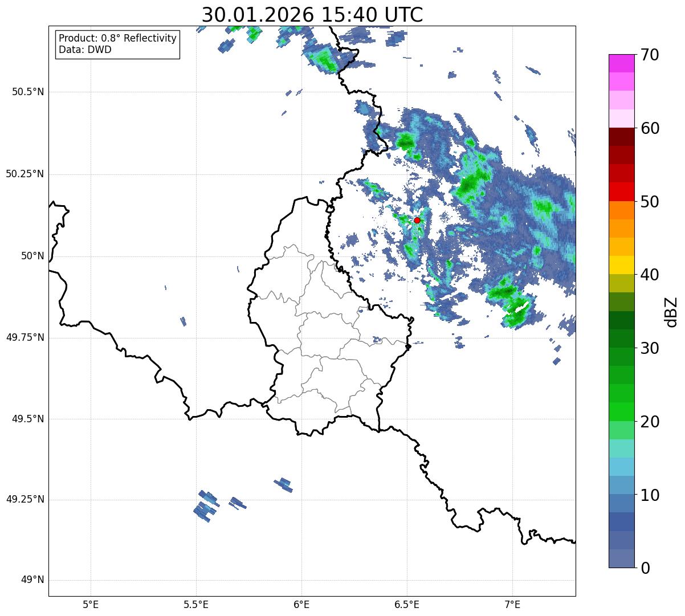Click the longitude label "5°E"
685x616 pixels.
[x=91, y=604]
